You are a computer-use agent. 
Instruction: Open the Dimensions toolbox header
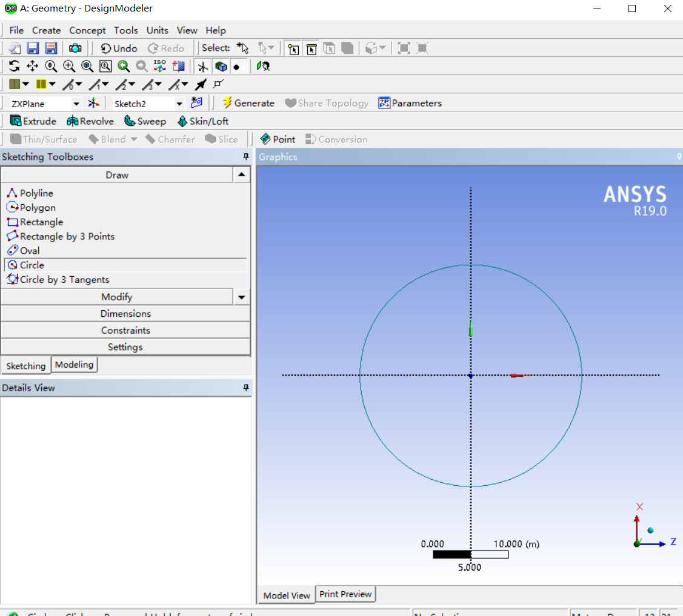pyautogui.click(x=125, y=313)
